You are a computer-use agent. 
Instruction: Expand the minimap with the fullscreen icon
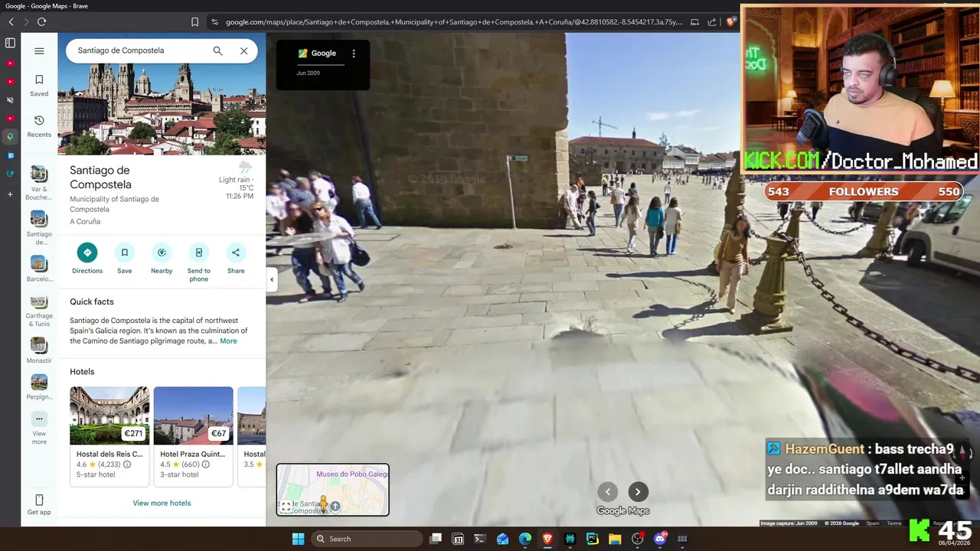pos(286,507)
